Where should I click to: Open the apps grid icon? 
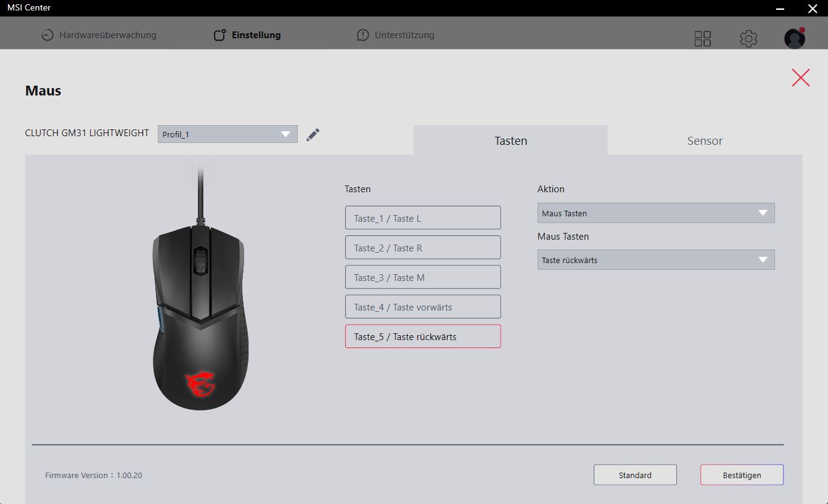click(702, 39)
